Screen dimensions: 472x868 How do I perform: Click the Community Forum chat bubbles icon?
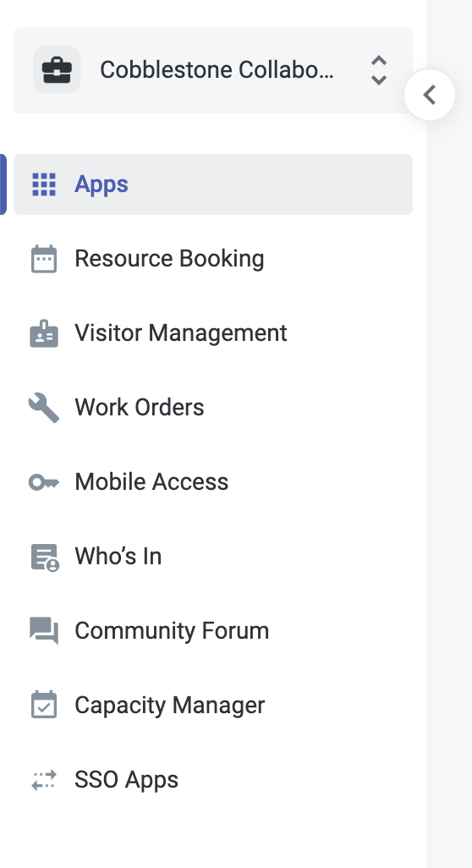(x=44, y=631)
